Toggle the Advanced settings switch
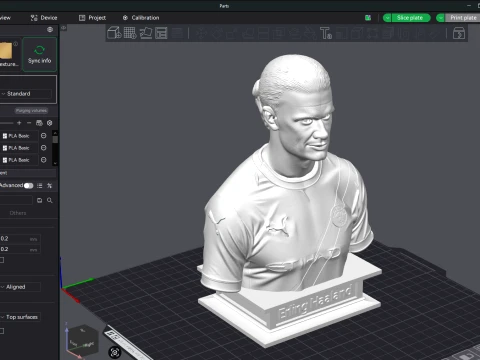This screenshot has height=360, width=480. (x=29, y=186)
